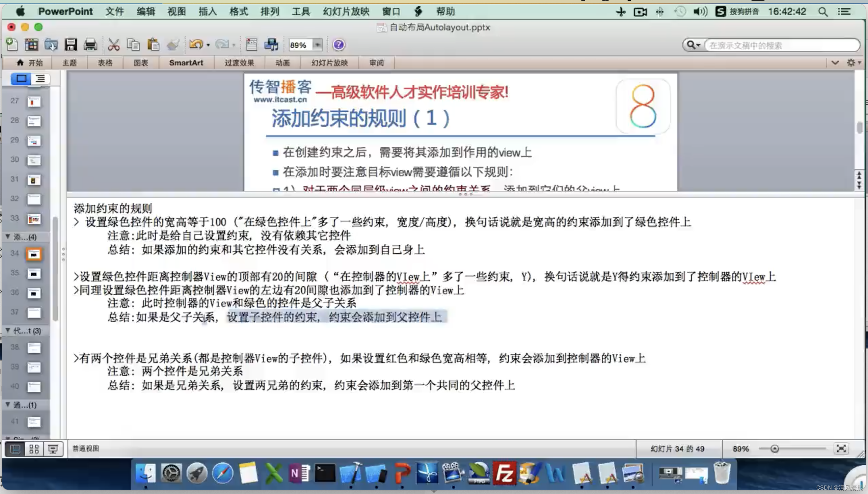Switch to slideshow presenter view button
Viewport: 868px width, 494px height.
point(53,449)
